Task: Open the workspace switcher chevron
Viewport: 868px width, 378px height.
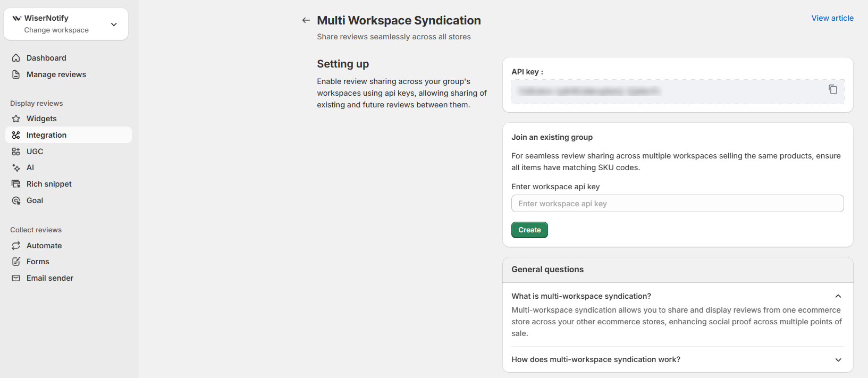Action: point(114,24)
